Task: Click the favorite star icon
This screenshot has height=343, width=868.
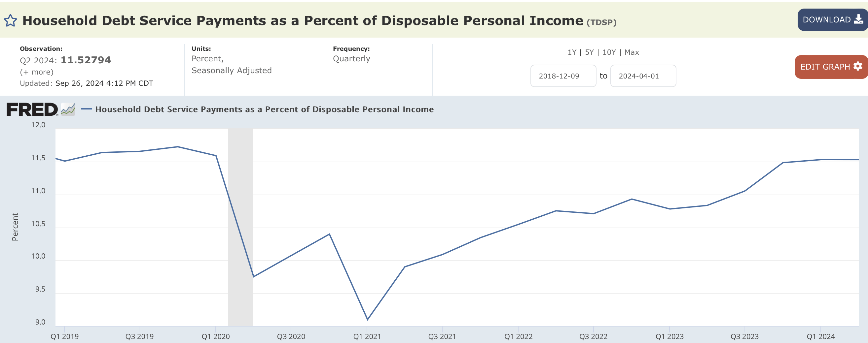Action: pyautogui.click(x=11, y=20)
